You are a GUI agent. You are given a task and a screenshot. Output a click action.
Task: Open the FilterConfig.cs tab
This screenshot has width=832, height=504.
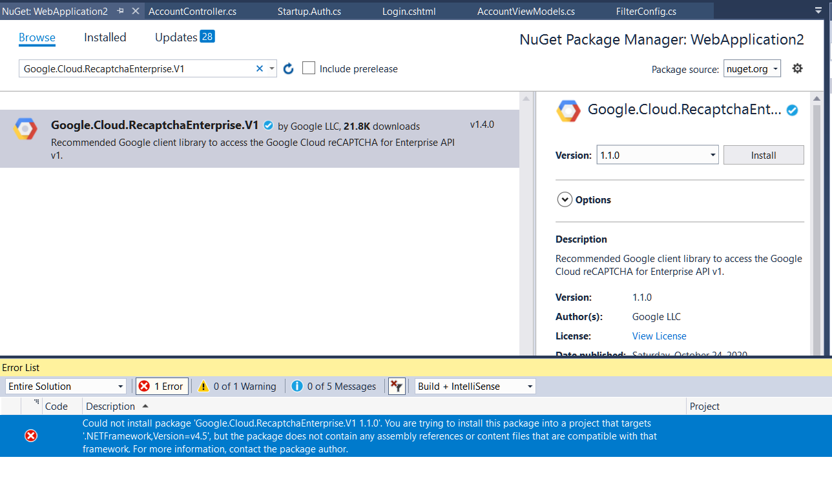pos(646,11)
